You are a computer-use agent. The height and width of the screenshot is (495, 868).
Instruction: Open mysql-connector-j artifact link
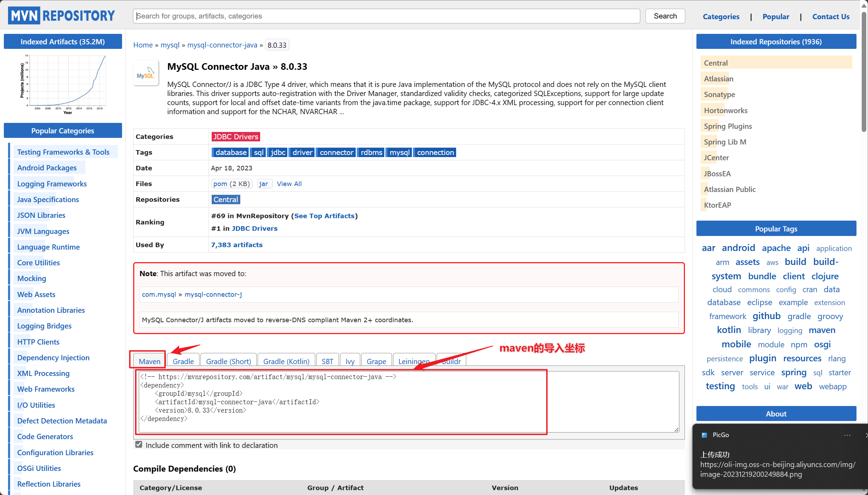pos(213,294)
